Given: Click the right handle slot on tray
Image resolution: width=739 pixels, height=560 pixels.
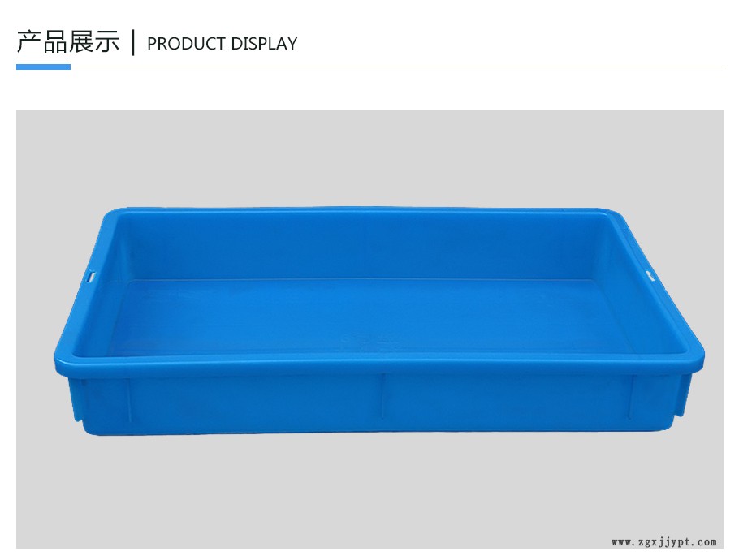Looking at the screenshot, I should coord(650,275).
